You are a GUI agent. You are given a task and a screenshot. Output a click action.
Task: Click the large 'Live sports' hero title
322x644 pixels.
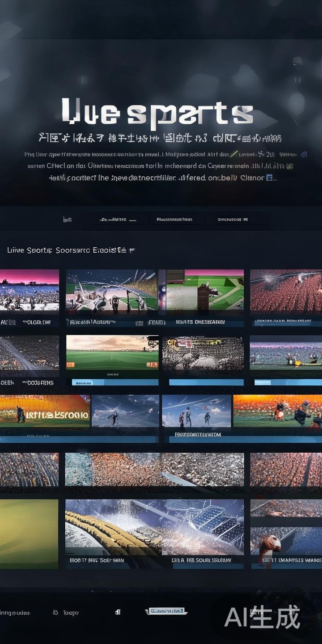(157, 112)
